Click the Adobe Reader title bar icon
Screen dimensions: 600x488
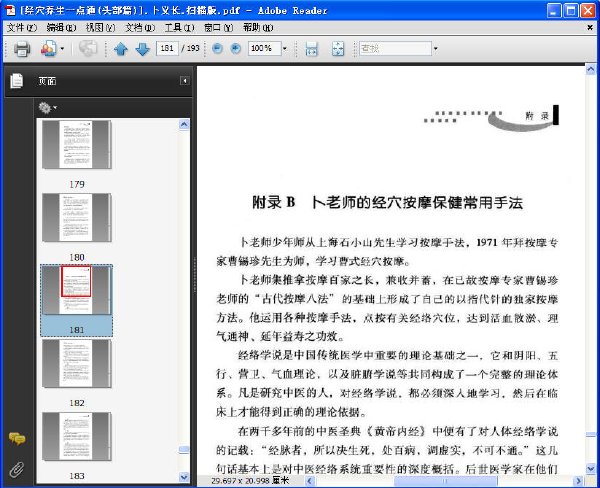point(10,10)
